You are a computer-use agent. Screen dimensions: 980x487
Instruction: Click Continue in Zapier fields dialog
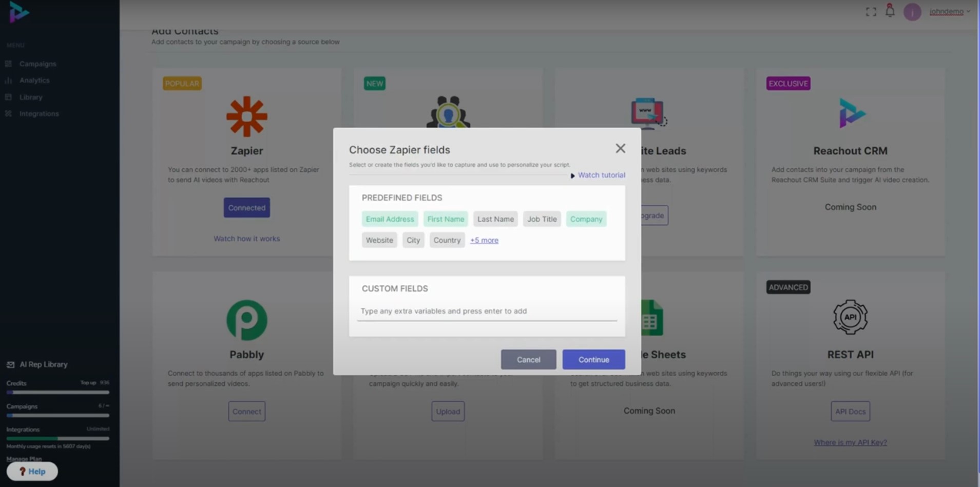(594, 360)
